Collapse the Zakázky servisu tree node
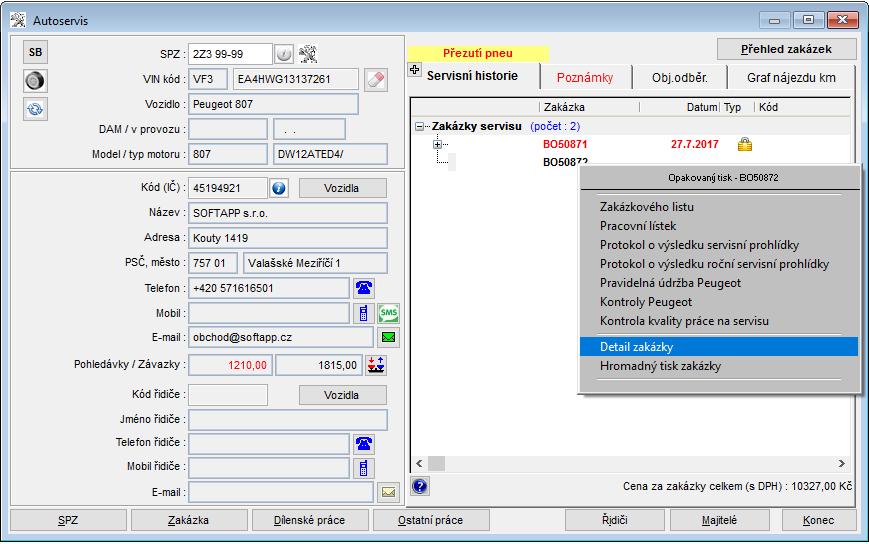 (420, 127)
